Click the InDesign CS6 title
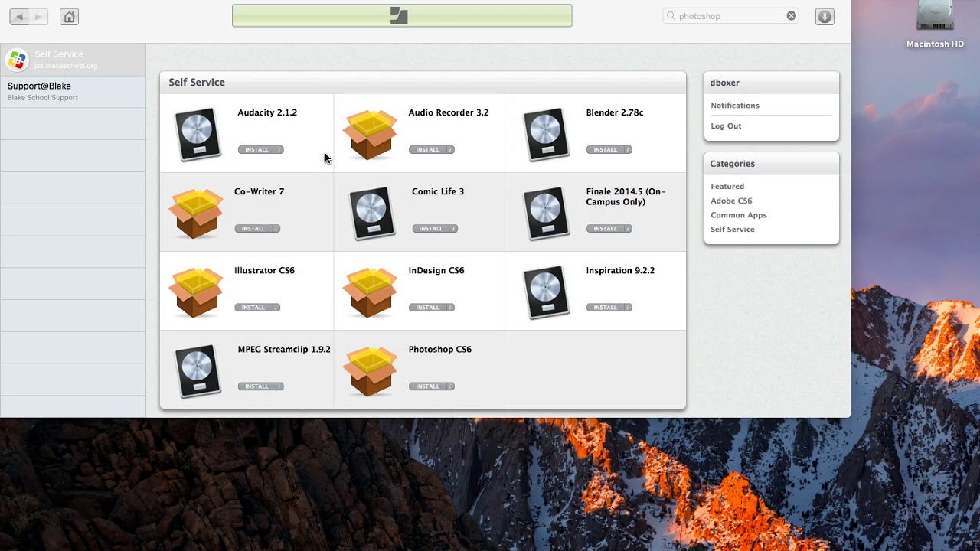Viewport: 980px width, 551px height. click(x=436, y=270)
